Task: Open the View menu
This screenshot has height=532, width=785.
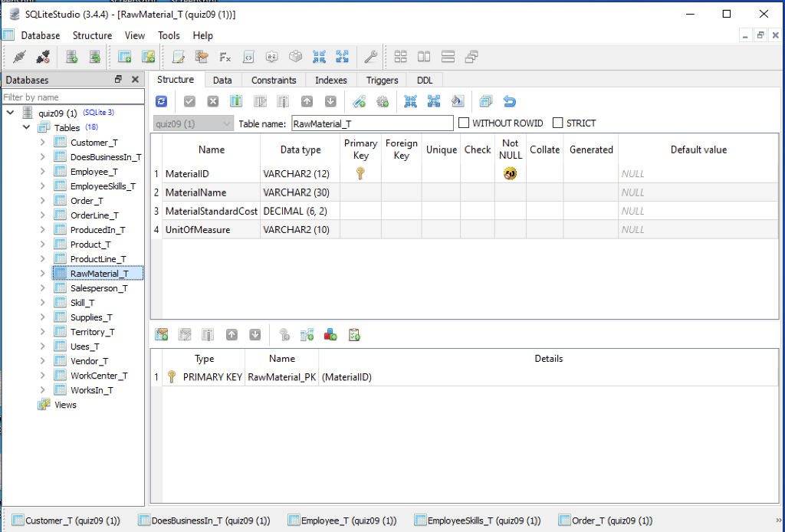Action: coord(135,35)
